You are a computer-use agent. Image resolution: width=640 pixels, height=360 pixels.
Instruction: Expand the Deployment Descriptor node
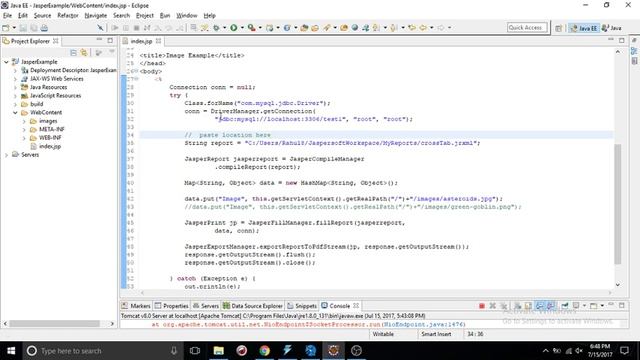coord(15,71)
